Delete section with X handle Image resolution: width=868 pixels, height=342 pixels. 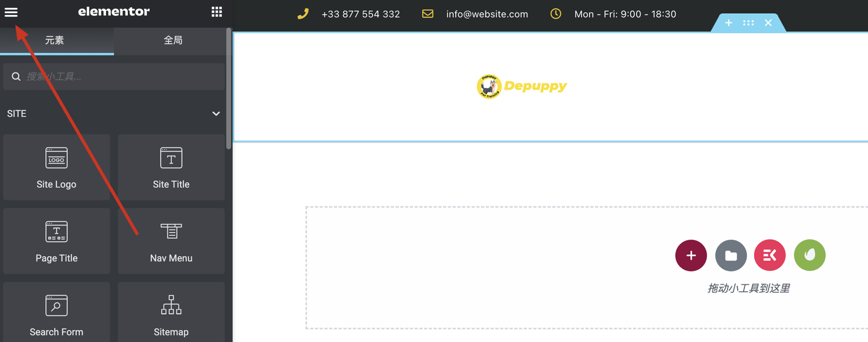click(768, 23)
